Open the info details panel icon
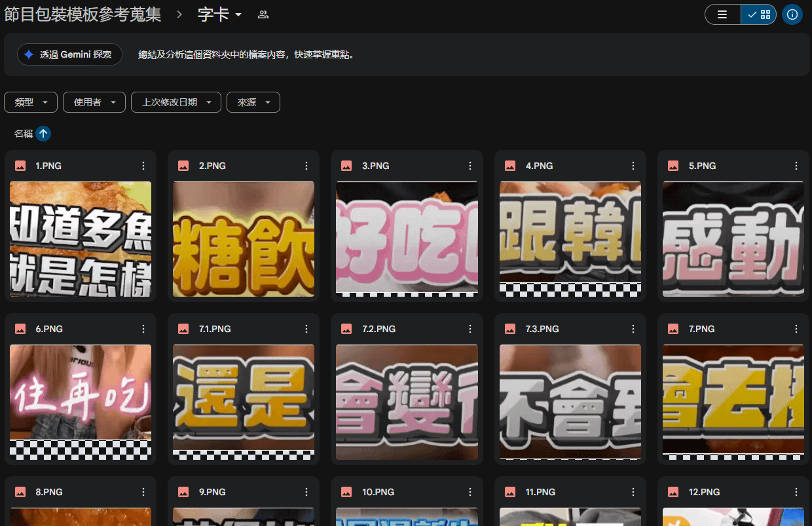812x526 pixels. point(792,14)
